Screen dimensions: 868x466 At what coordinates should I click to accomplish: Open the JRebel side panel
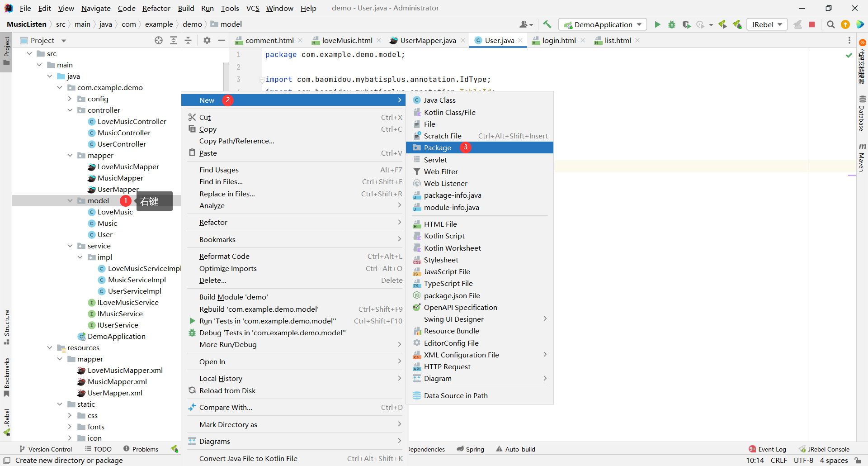[x=6, y=422]
